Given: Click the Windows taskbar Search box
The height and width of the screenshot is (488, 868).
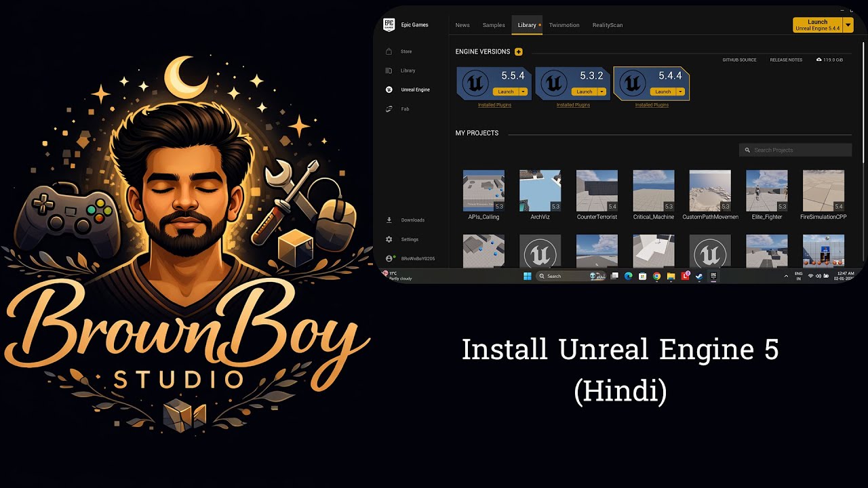Looking at the screenshot, I should (570, 276).
